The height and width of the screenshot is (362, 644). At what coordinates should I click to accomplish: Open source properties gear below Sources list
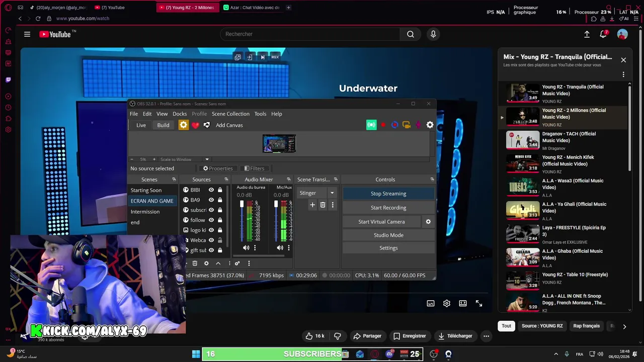[x=206, y=263]
